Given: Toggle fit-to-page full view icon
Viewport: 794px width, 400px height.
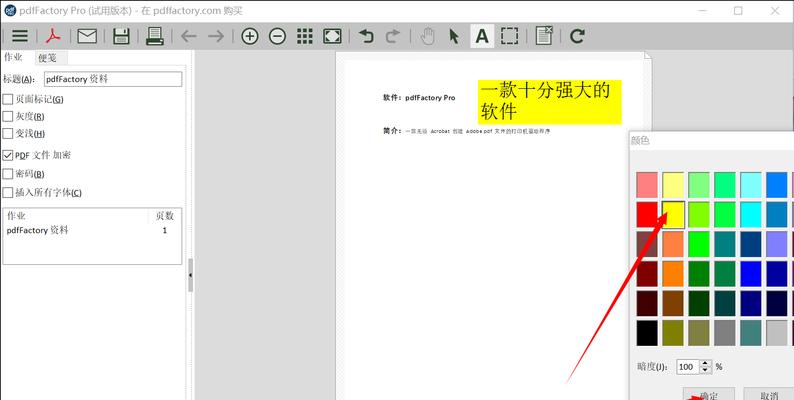Looking at the screenshot, I should pyautogui.click(x=332, y=36).
